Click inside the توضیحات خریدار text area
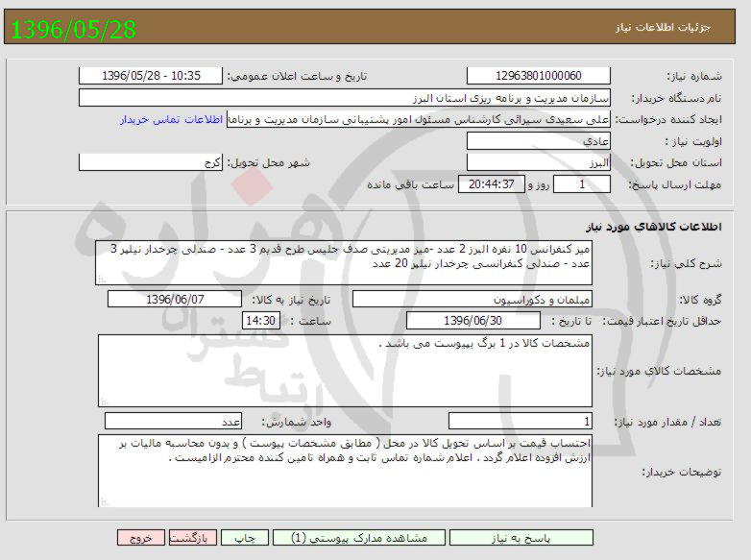 tap(350, 469)
